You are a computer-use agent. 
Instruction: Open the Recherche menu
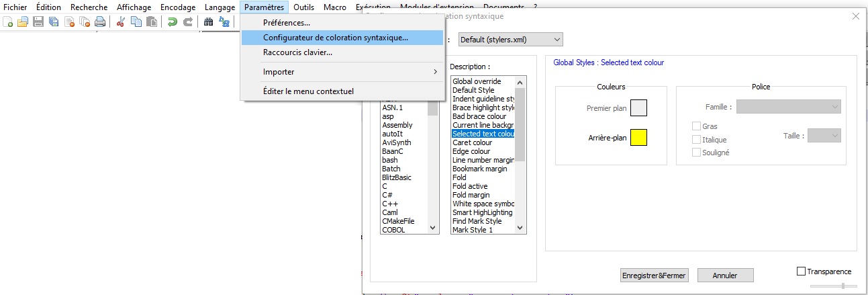click(89, 7)
